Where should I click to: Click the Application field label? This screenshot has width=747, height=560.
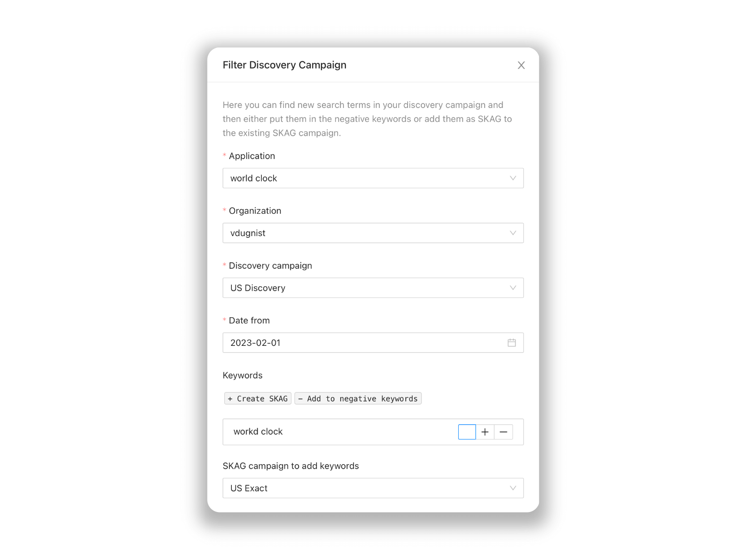pyautogui.click(x=252, y=156)
